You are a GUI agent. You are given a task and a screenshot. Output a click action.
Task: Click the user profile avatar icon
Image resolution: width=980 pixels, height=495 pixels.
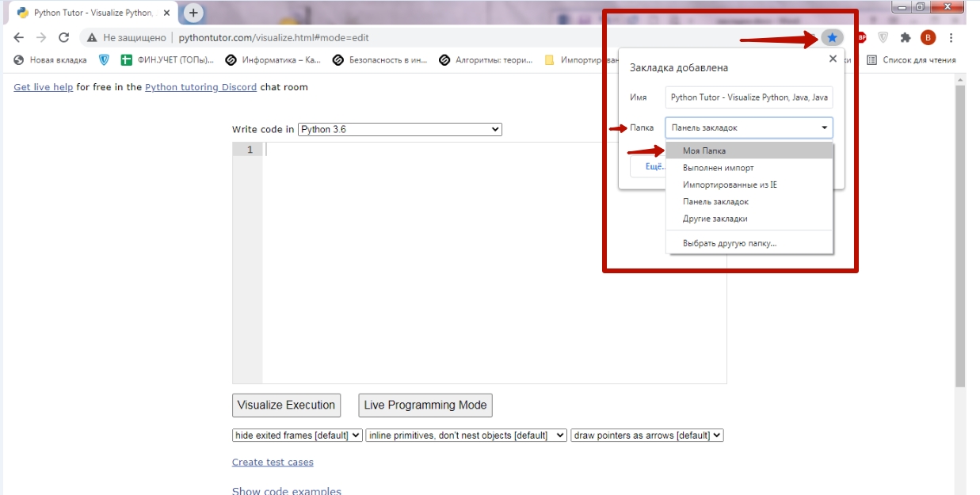[x=928, y=37]
